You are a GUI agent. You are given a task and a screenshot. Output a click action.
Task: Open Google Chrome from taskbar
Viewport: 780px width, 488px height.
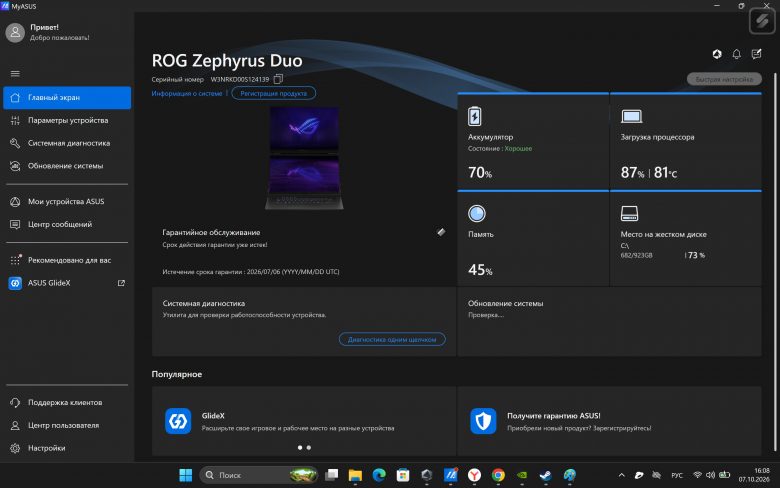pyautogui.click(x=498, y=476)
